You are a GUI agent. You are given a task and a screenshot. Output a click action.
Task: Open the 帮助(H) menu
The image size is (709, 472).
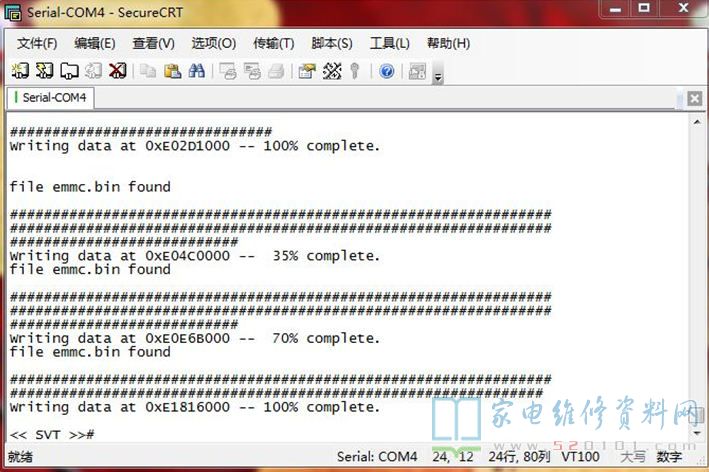[x=448, y=44]
